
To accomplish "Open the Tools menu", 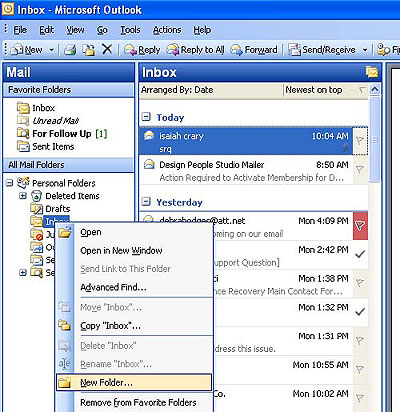I will point(130,30).
